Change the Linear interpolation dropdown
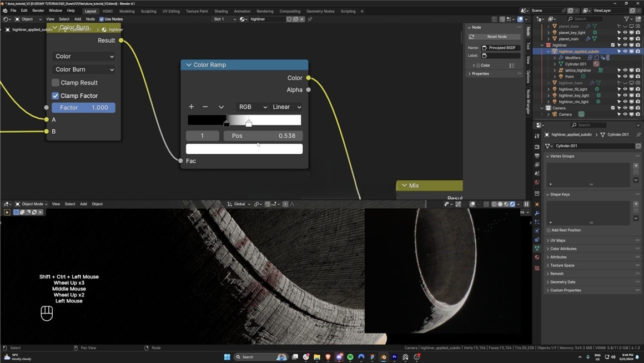 [x=286, y=107]
